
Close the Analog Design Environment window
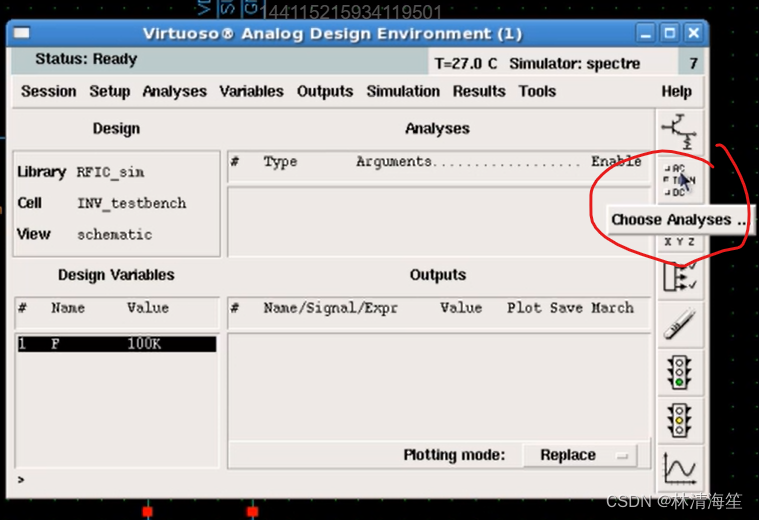pos(694,33)
